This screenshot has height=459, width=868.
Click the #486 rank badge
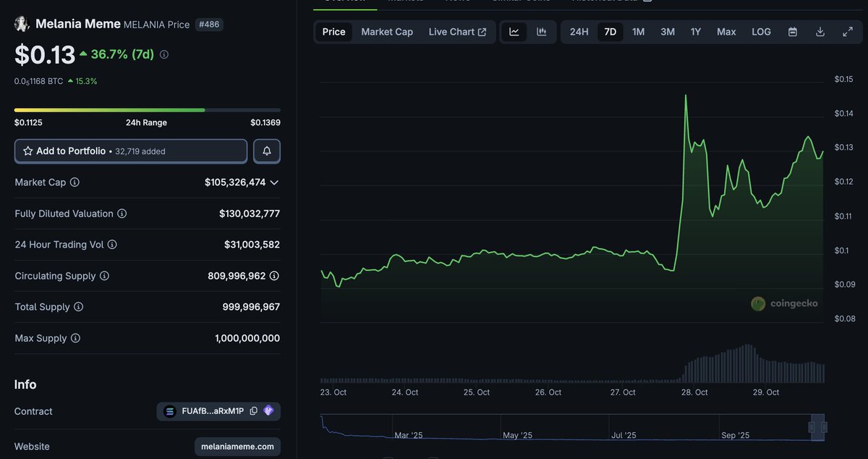pos(209,24)
